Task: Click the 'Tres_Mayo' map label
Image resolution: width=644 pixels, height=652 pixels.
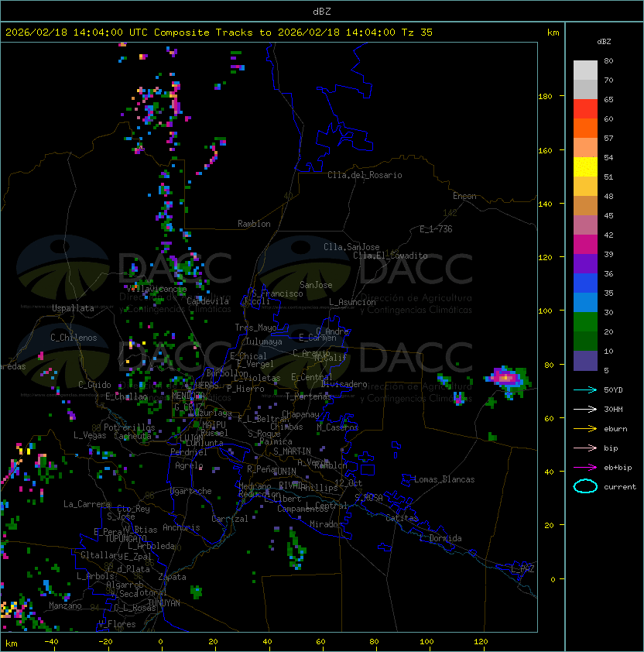Action: (x=255, y=328)
